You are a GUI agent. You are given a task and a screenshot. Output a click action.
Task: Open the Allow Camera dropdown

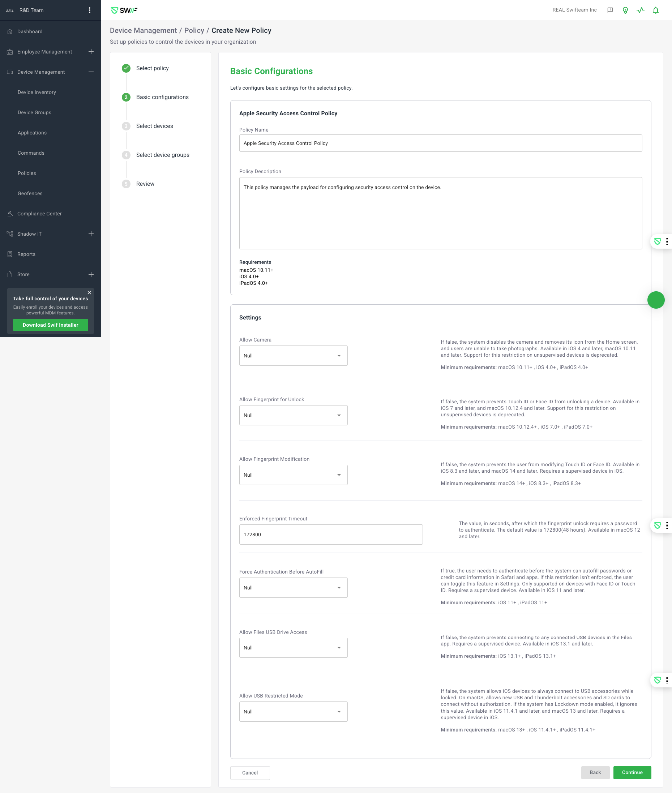click(x=293, y=356)
